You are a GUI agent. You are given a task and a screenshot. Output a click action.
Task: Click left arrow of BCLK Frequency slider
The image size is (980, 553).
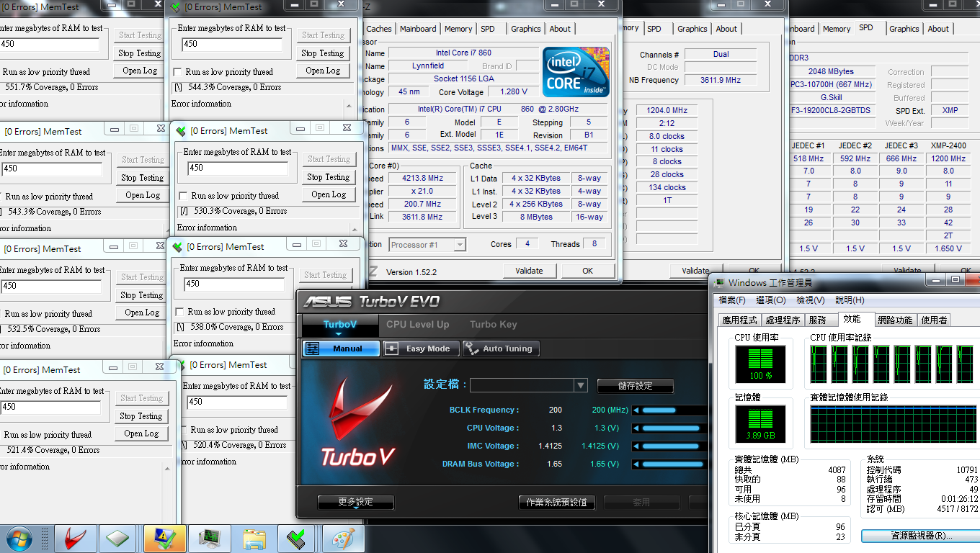pos(636,410)
